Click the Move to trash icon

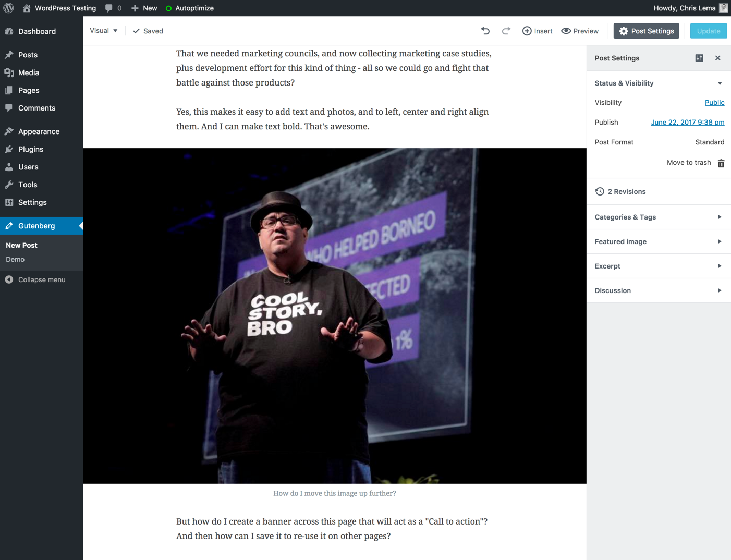721,163
